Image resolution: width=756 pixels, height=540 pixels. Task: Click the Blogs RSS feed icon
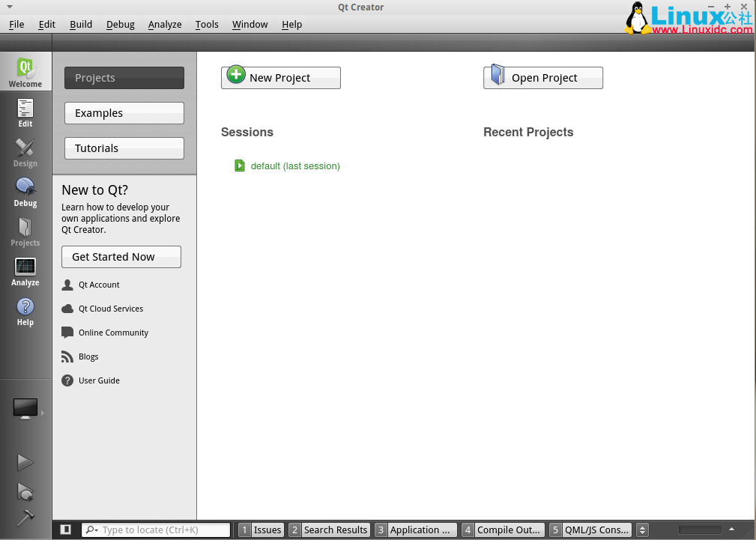click(x=67, y=357)
